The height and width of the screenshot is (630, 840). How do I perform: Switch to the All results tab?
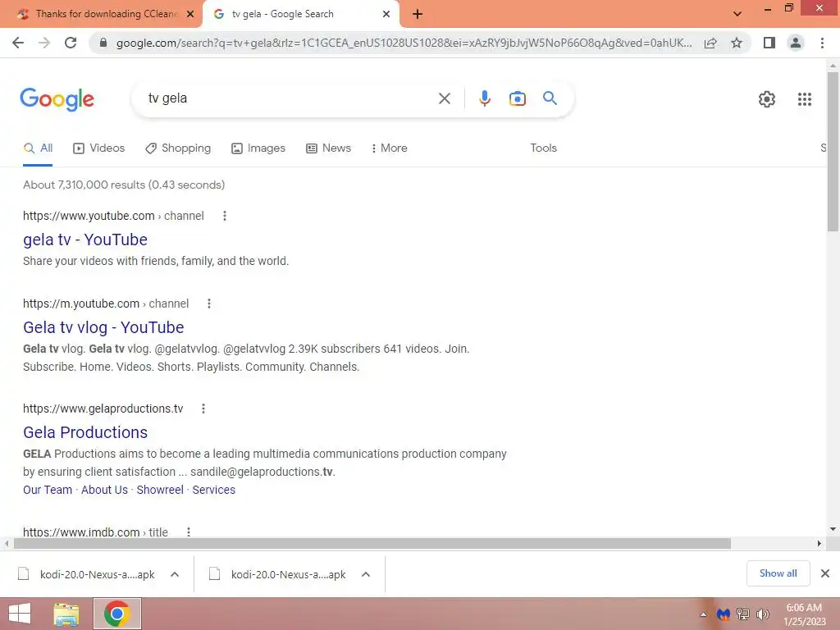click(38, 148)
